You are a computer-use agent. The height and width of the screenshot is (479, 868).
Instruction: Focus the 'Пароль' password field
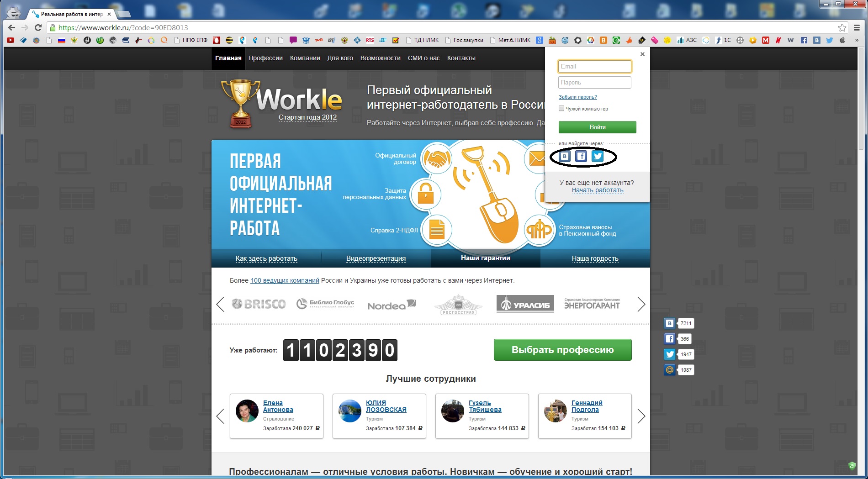click(x=595, y=82)
